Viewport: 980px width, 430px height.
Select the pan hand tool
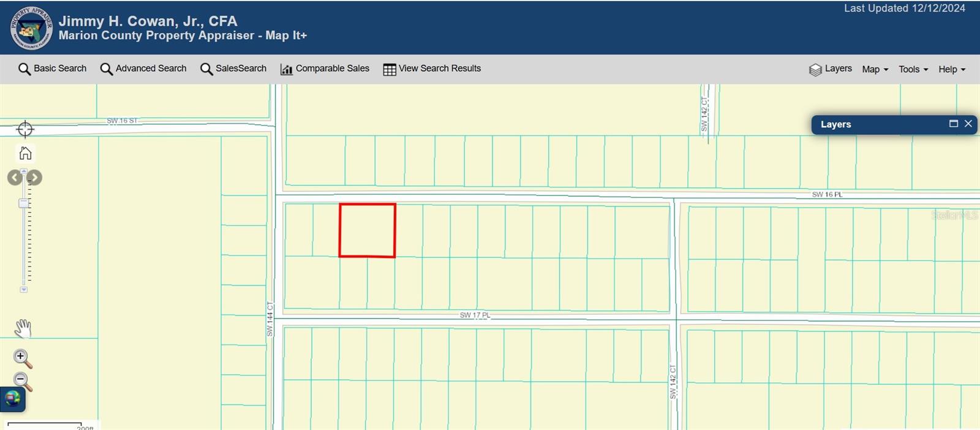(23, 328)
